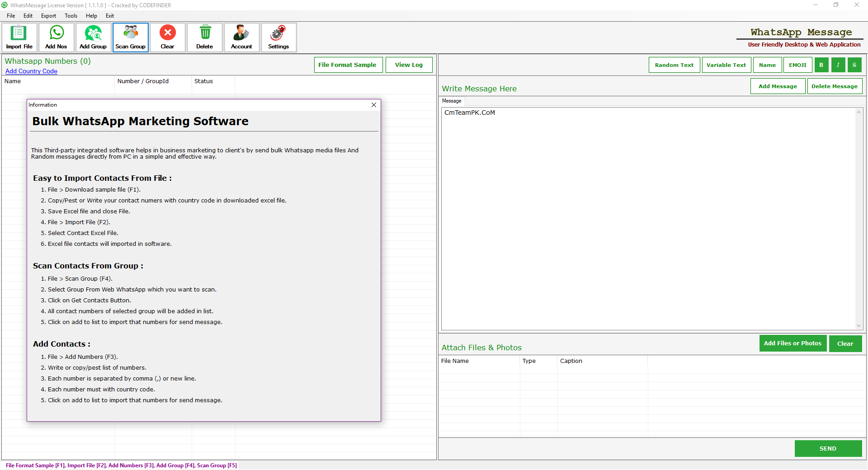Open the Help menu
868x470 pixels.
tap(91, 16)
